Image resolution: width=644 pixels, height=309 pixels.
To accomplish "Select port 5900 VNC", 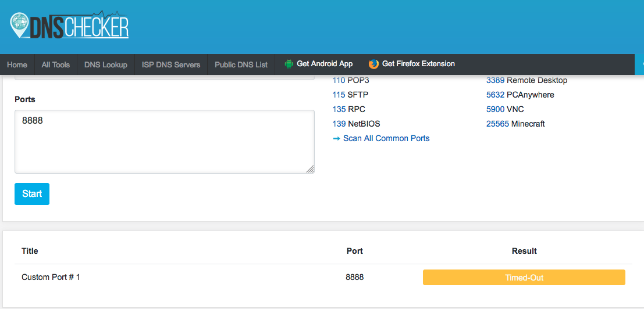I will coord(505,109).
